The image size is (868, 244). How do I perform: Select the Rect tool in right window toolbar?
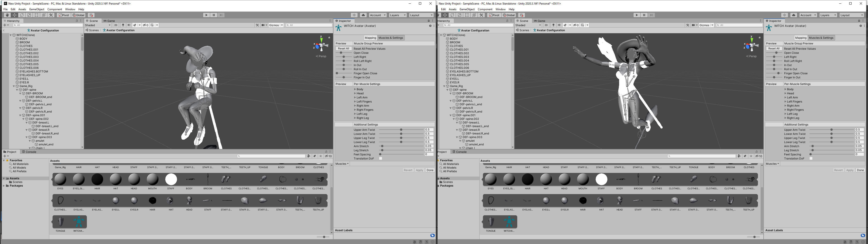(467, 15)
